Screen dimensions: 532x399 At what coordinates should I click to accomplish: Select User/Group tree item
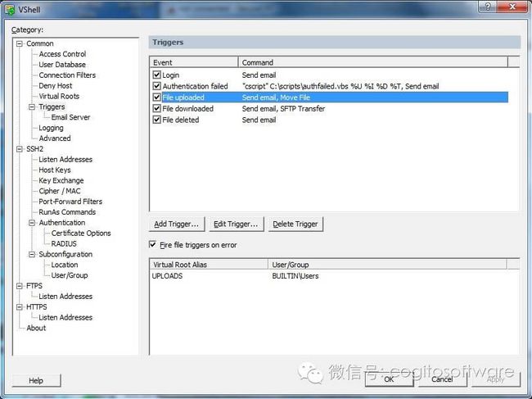tap(70, 275)
